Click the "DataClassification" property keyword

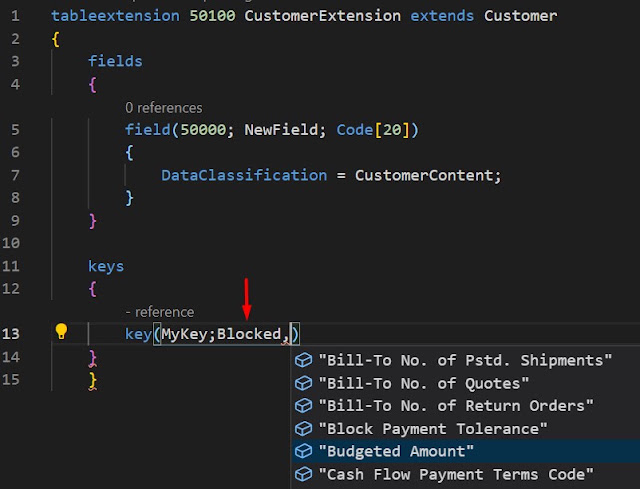click(244, 176)
